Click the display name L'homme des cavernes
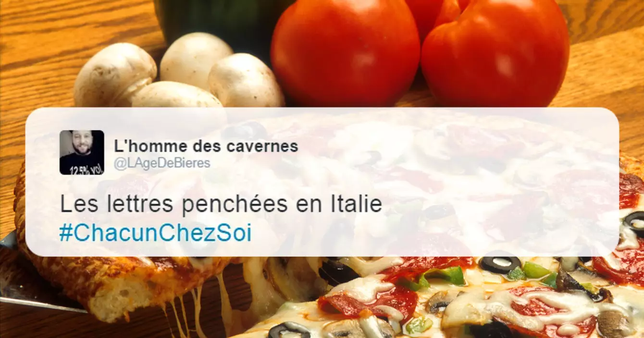Image resolution: width=644 pixels, height=338 pixels. [206, 146]
